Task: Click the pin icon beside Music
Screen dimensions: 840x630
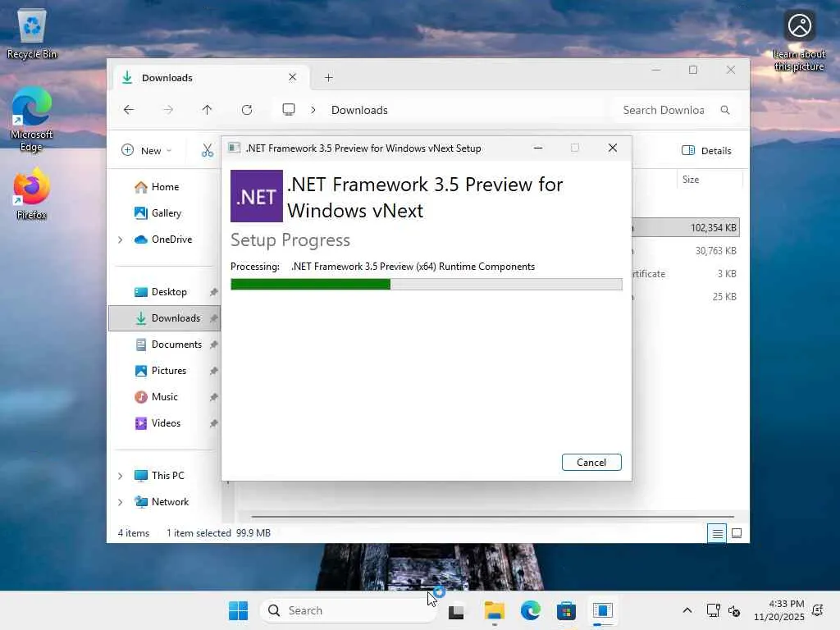Action: coord(214,397)
